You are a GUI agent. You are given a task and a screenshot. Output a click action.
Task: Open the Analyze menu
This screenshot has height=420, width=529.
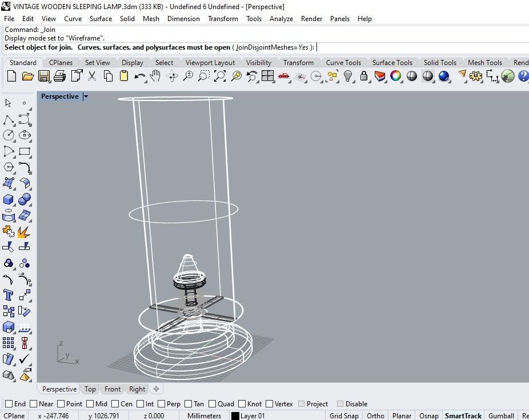[282, 18]
